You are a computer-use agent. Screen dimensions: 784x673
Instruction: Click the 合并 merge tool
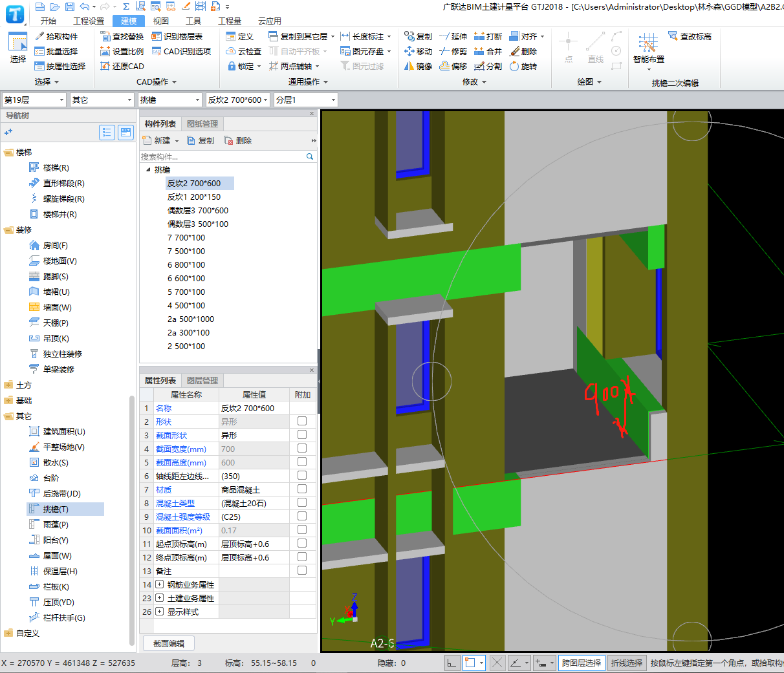click(488, 51)
